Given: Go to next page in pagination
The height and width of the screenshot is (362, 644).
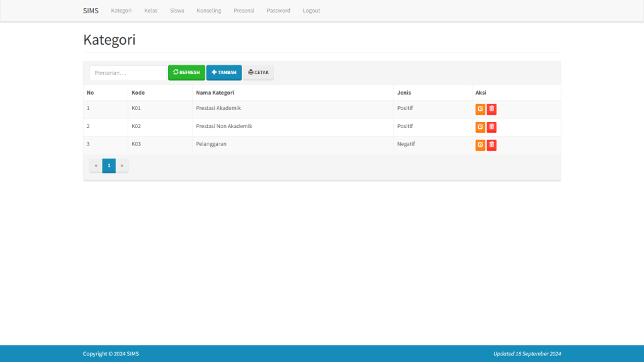Looking at the screenshot, I should [x=122, y=165].
